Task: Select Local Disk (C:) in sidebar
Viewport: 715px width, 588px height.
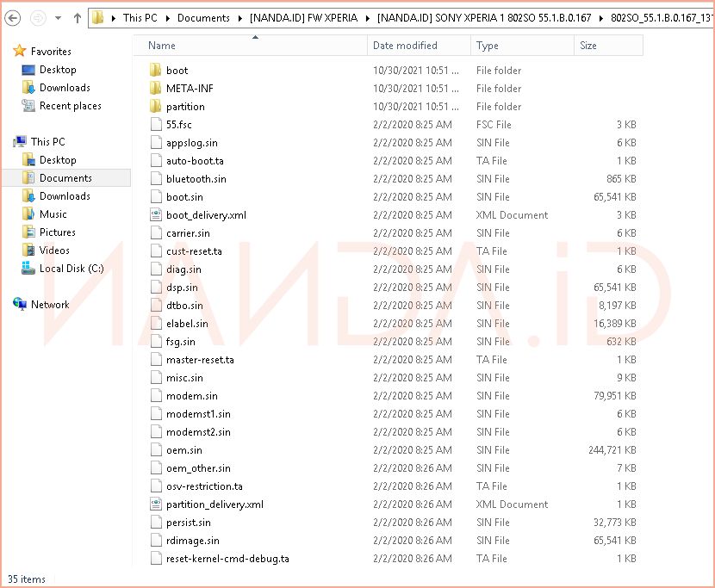Action: click(71, 269)
